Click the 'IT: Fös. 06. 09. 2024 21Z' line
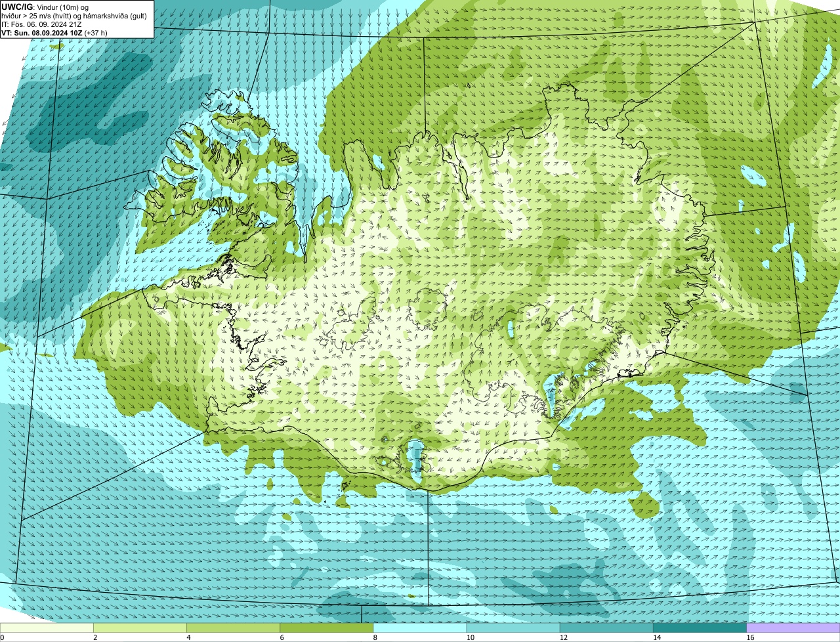The height and width of the screenshot is (642, 840). pyautogui.click(x=42, y=24)
